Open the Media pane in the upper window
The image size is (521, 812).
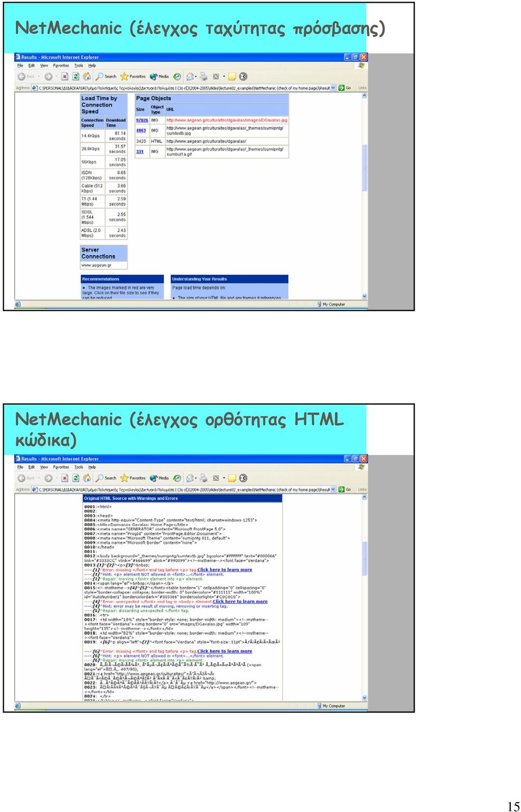click(x=159, y=77)
